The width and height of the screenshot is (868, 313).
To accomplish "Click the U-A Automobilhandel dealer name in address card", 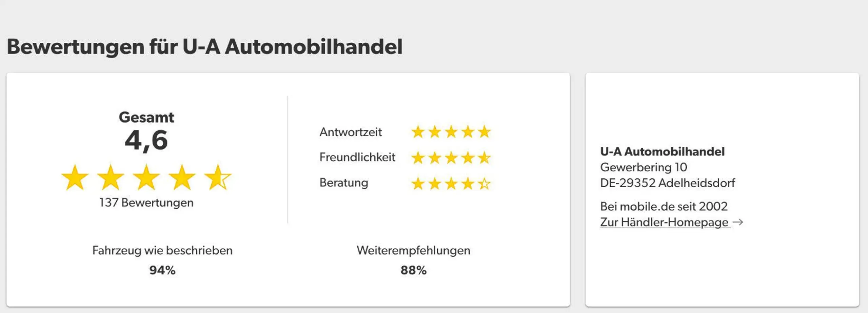I will [662, 151].
